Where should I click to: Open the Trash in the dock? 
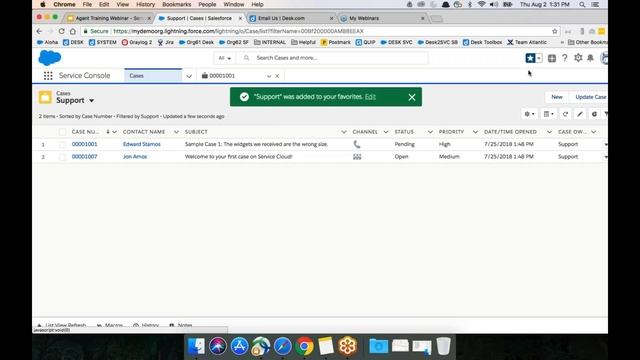click(443, 346)
